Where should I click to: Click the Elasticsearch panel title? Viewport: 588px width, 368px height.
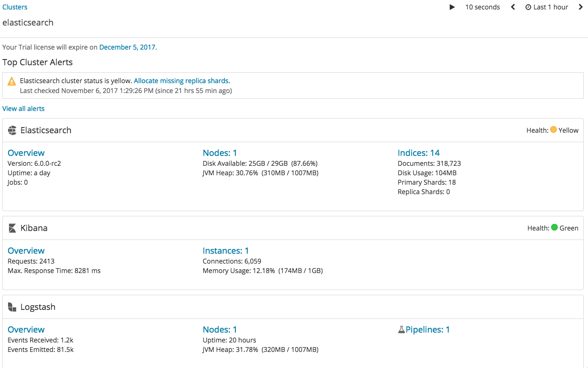46,130
